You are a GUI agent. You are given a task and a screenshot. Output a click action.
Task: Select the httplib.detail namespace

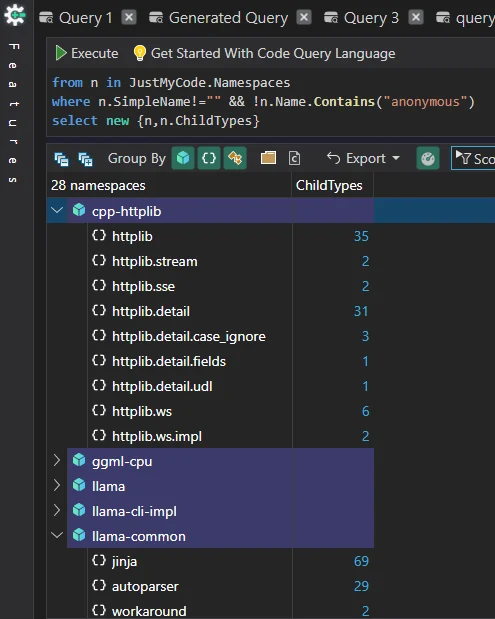click(x=151, y=311)
